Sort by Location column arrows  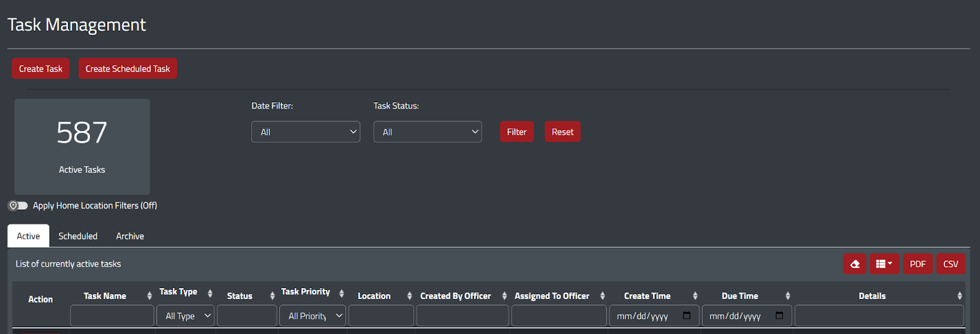[410, 296]
